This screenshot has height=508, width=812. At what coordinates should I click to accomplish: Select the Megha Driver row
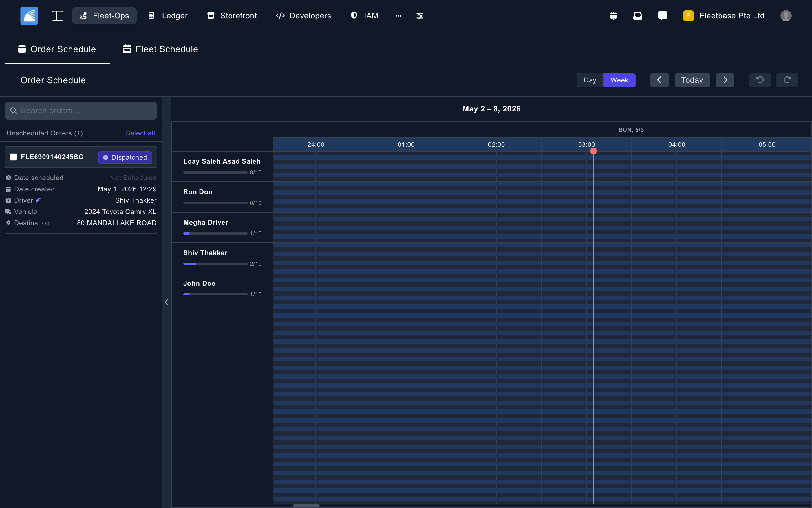[222, 227]
